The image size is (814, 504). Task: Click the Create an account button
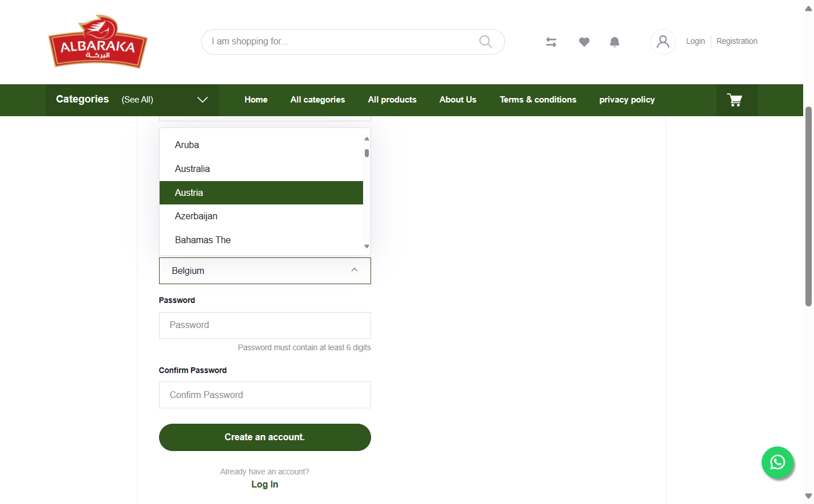pyautogui.click(x=265, y=437)
